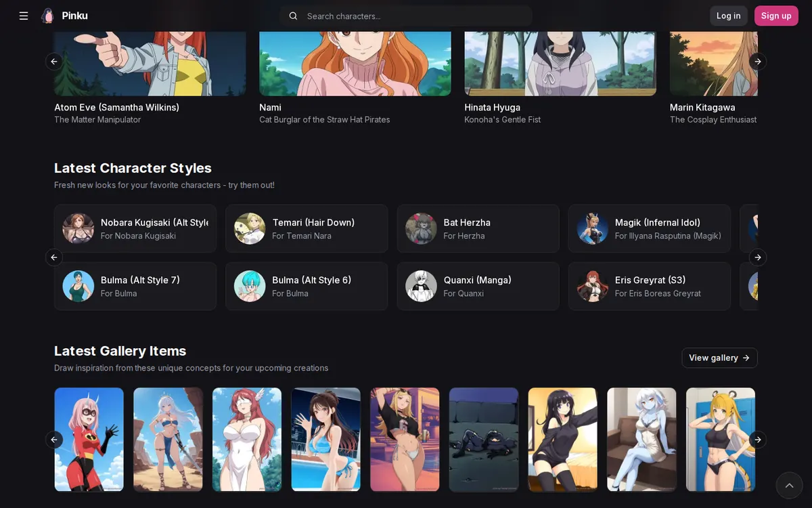Select Eris Greyrat (S3) avatar
This screenshot has height=508, width=812.
[593, 286]
